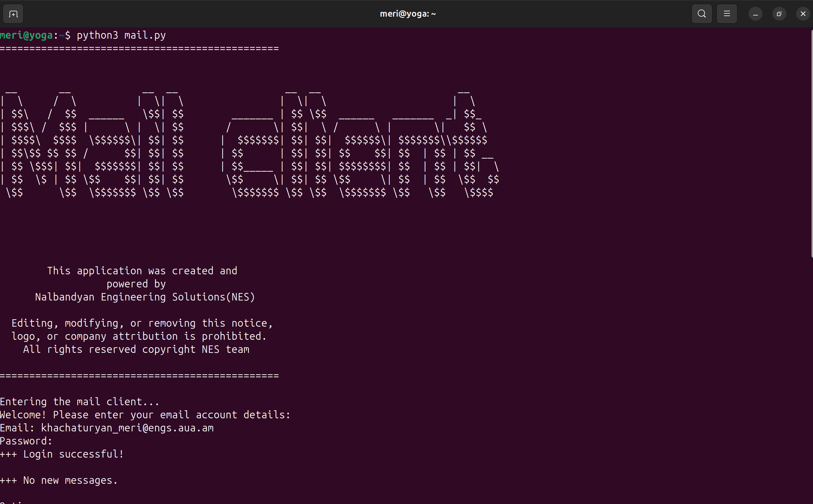Click logo, or company attribution is prohibited line
813x504 pixels.
coord(139,336)
